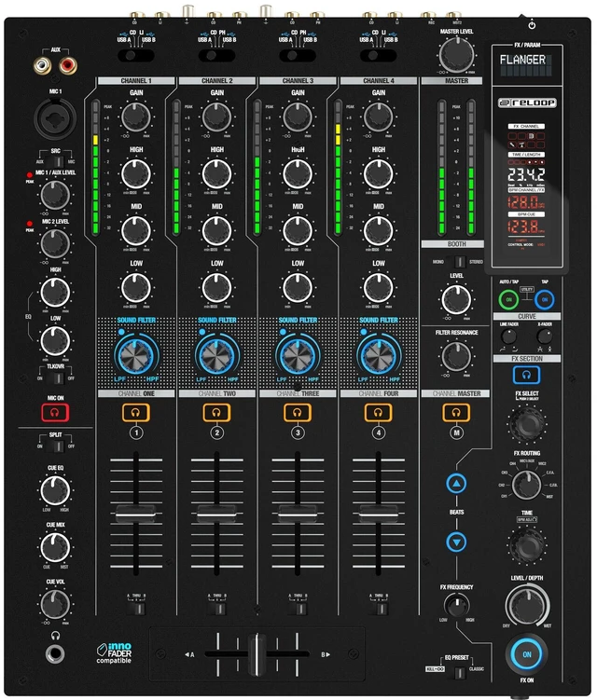Click the power icon at top right
This screenshot has height=700, width=597.
532,25
